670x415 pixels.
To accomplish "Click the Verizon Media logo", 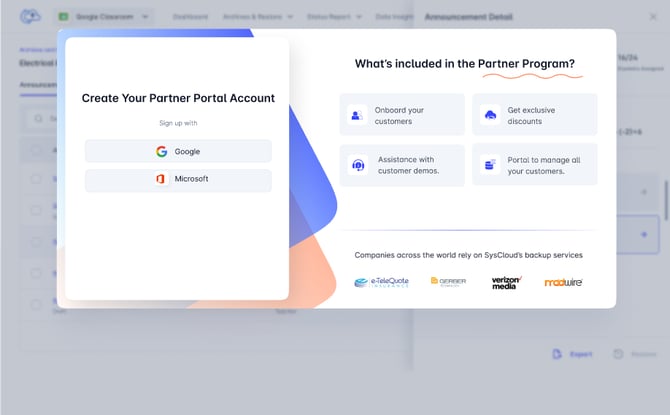I will pyautogui.click(x=507, y=282).
